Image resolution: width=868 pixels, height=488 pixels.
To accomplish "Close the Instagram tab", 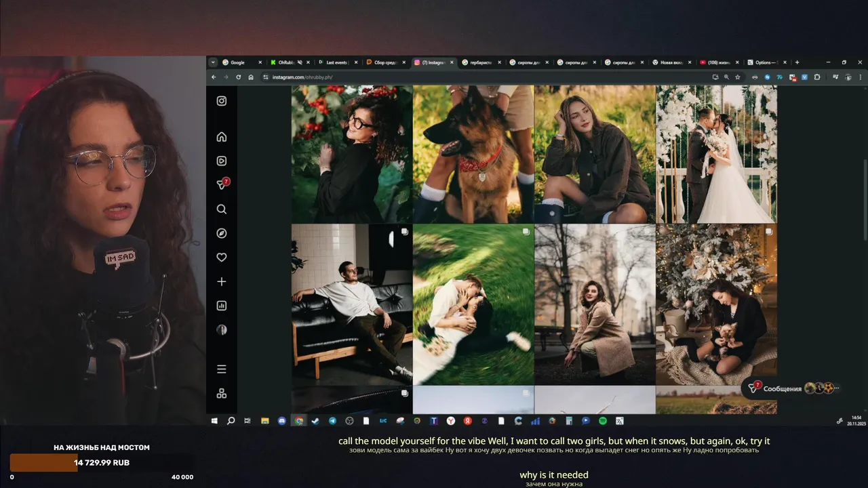I will tap(451, 62).
